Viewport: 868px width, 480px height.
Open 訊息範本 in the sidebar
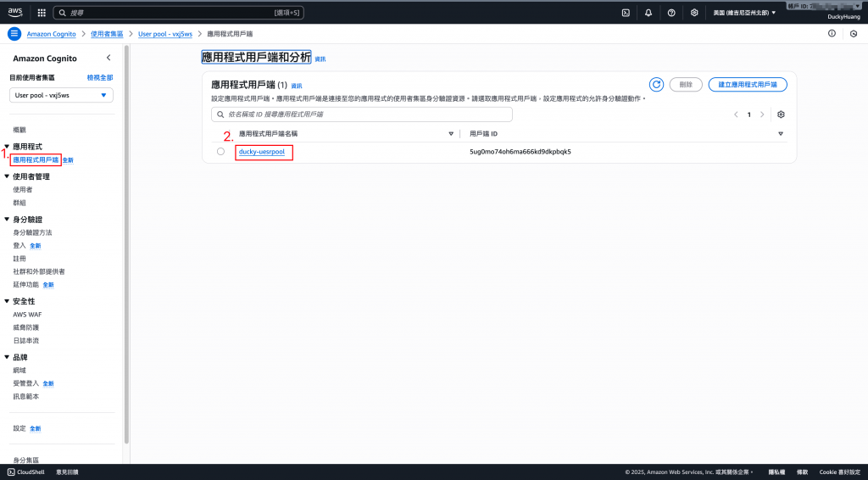pyautogui.click(x=26, y=396)
